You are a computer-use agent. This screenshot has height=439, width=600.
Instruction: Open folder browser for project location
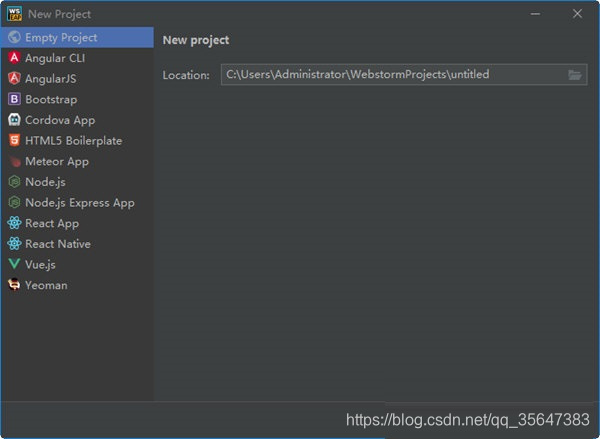(x=575, y=75)
